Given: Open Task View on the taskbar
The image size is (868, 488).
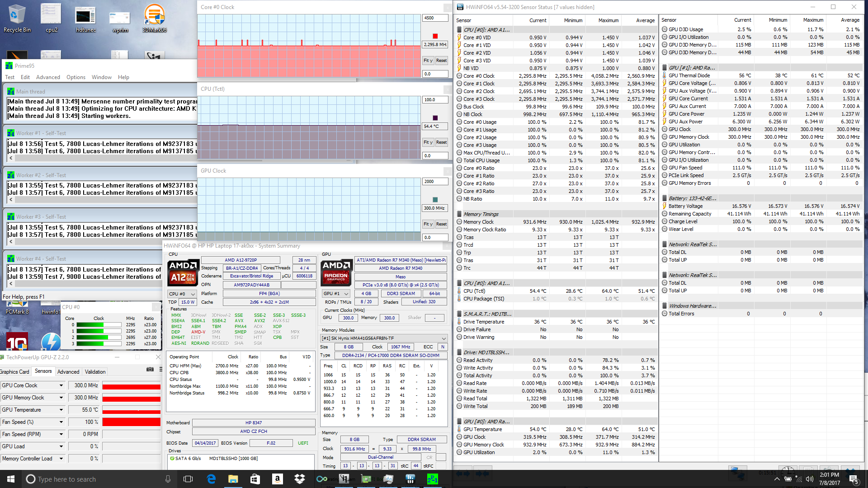Looking at the screenshot, I should click(x=189, y=479).
